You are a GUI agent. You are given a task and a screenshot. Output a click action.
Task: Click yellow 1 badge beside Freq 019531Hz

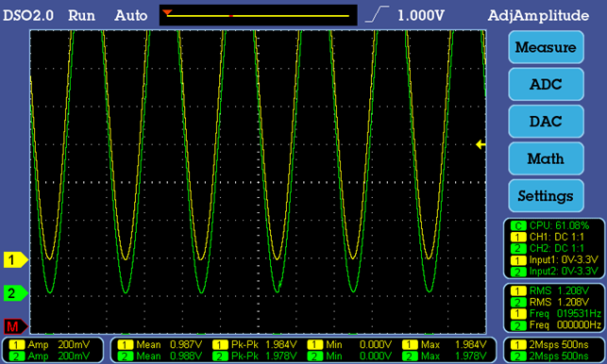click(x=518, y=313)
